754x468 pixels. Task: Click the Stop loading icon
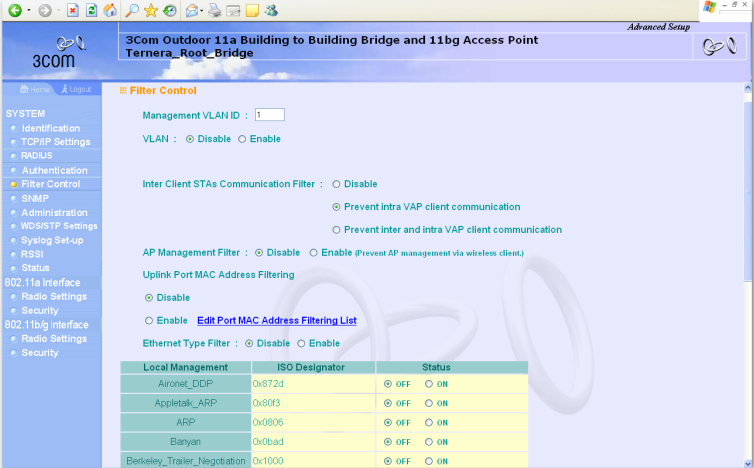[x=73, y=10]
